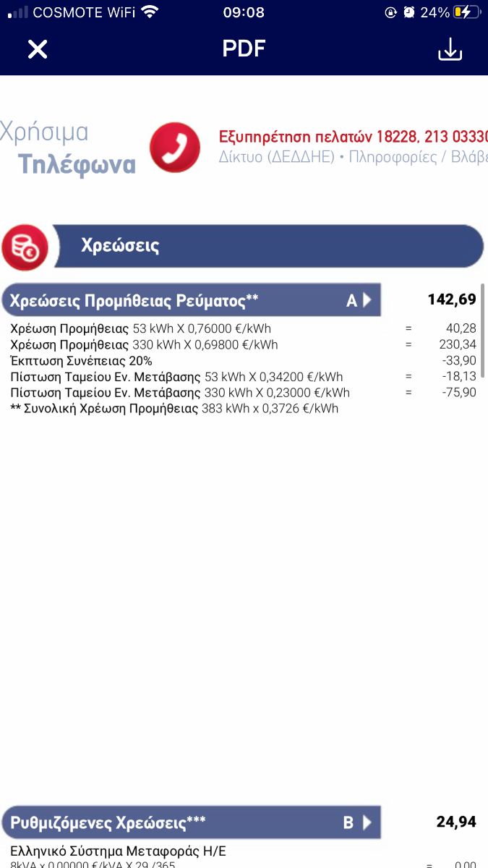Close the PDF viewer with the X icon
The height and width of the screenshot is (868, 488).
coord(38,49)
